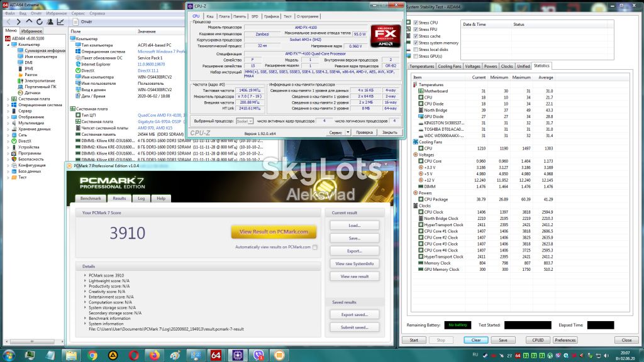Screen dimensions: 644x362
Task: Click Viber icon in taskbar
Action: coord(258,355)
